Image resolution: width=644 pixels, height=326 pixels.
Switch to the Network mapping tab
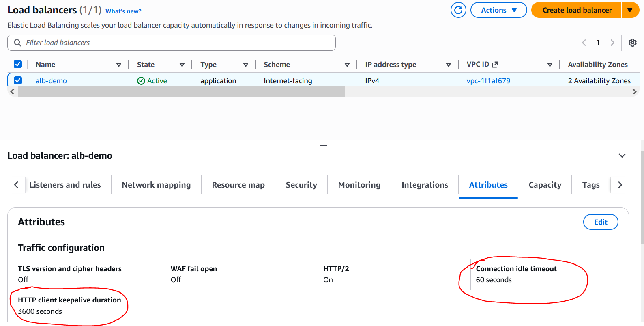pyautogui.click(x=156, y=185)
